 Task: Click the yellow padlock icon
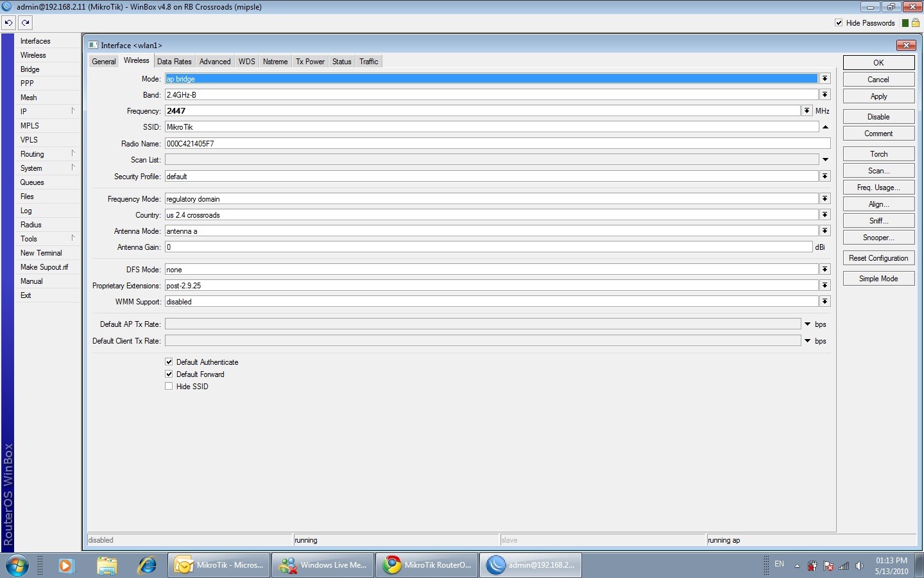click(916, 22)
